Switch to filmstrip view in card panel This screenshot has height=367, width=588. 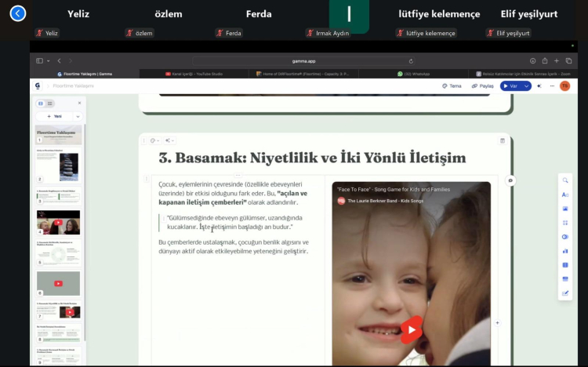(x=41, y=104)
